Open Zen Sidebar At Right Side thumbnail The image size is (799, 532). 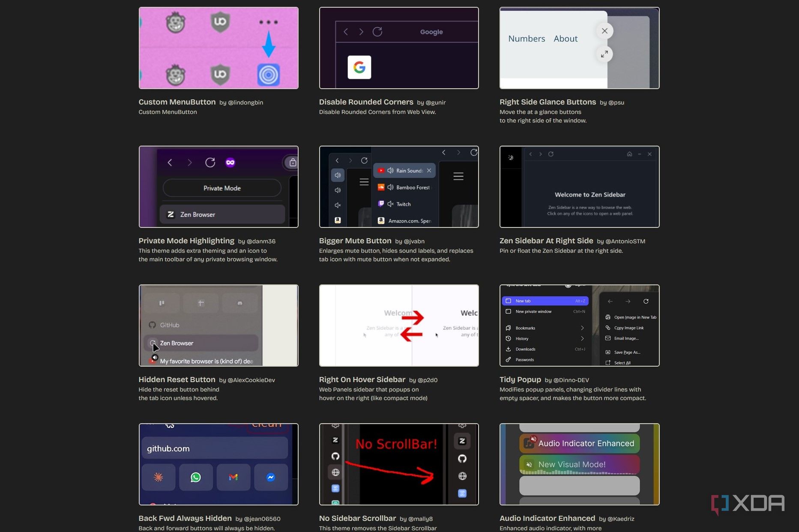[x=579, y=187]
